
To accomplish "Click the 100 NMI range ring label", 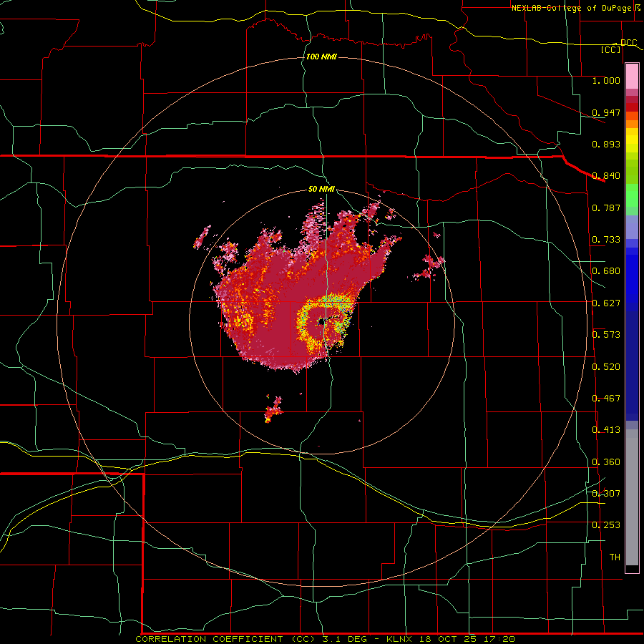I will pos(321,57).
